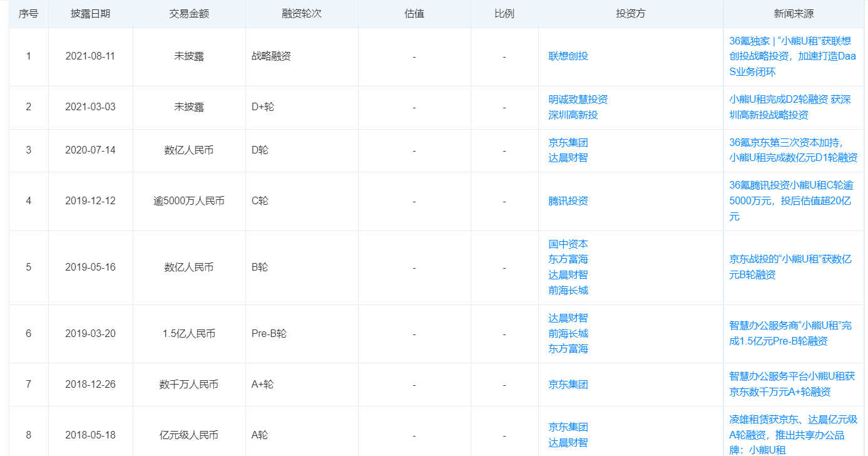Open the 明诚致慧投资 investor link
The width and height of the screenshot is (868, 456).
(578, 100)
